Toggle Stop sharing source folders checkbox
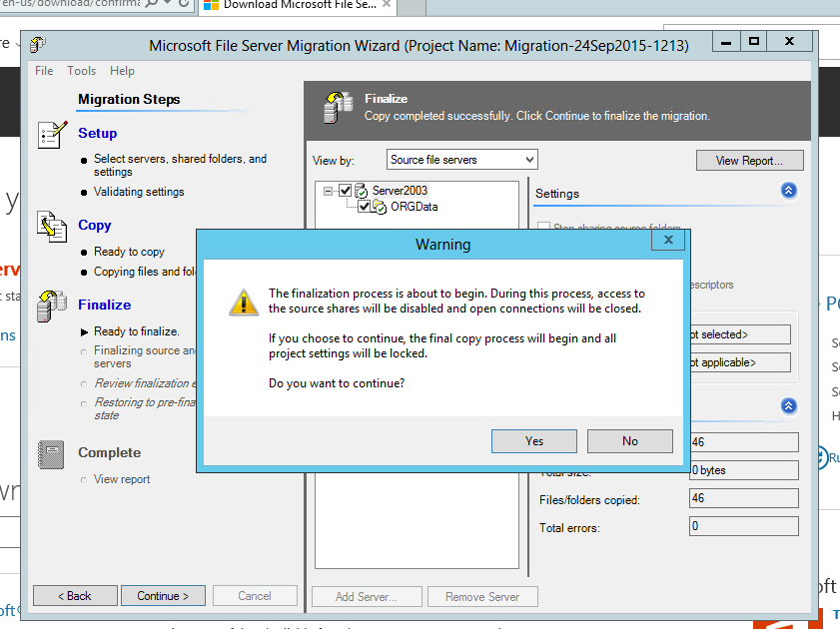This screenshot has height=629, width=840. pyautogui.click(x=543, y=226)
